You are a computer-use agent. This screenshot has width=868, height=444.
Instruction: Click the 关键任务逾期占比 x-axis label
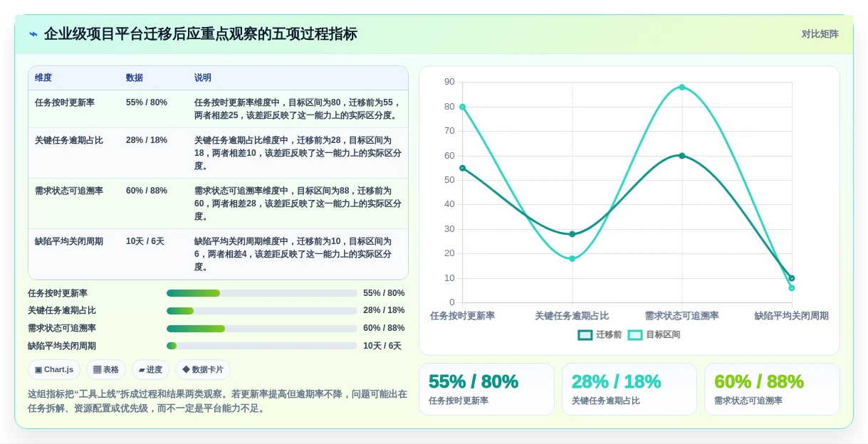point(572,316)
